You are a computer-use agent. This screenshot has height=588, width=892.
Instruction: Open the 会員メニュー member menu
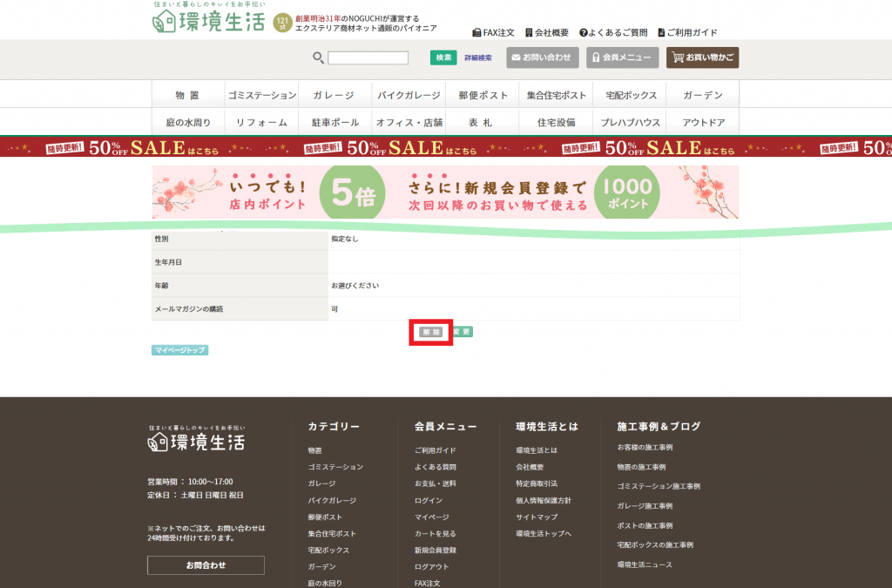[617, 57]
